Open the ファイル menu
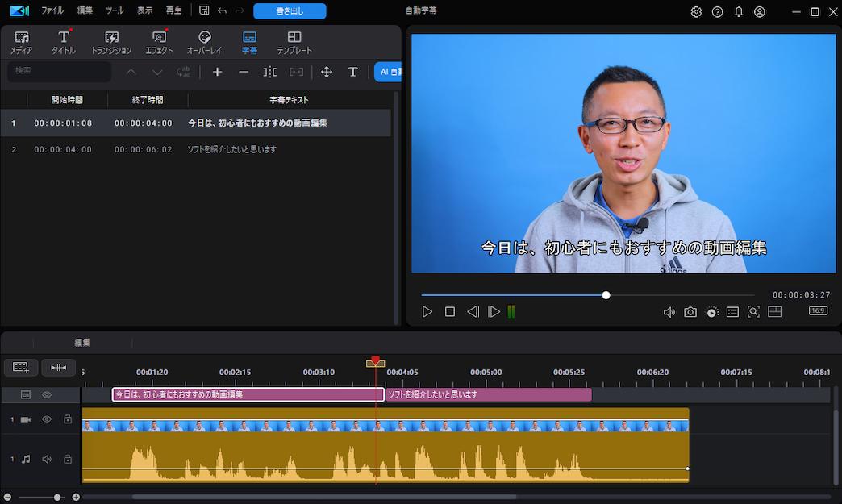 click(x=52, y=11)
